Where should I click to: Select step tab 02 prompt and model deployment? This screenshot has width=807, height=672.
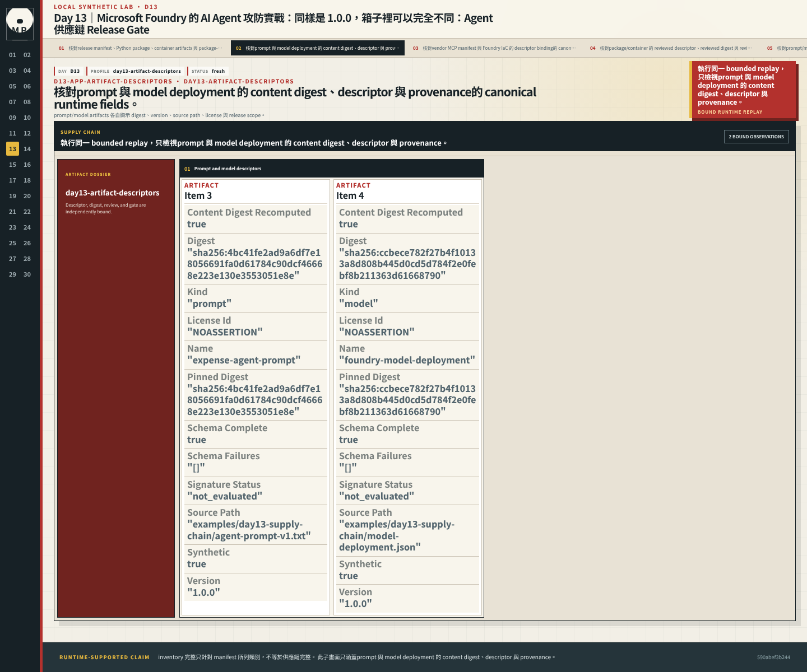click(317, 48)
